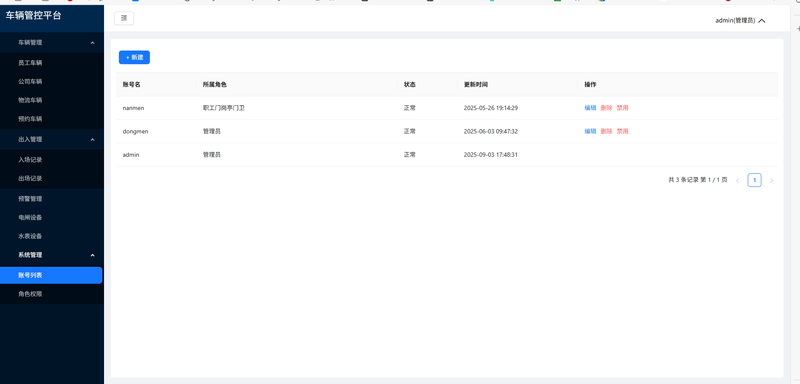The height and width of the screenshot is (384, 800).
Task: Select the dongmen account name cell
Action: click(135, 132)
